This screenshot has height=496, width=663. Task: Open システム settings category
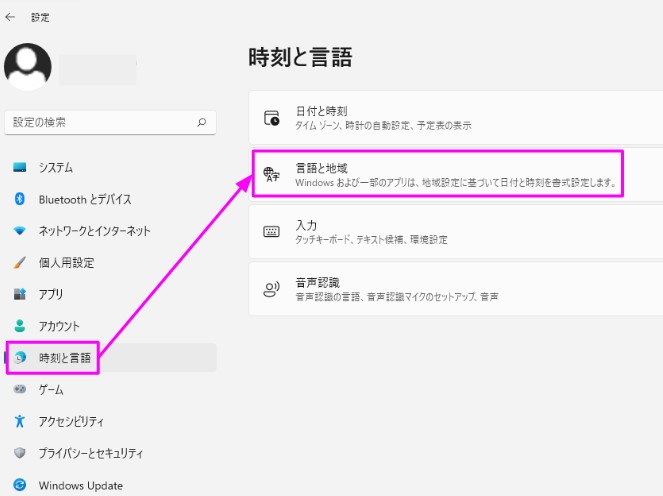[56, 167]
